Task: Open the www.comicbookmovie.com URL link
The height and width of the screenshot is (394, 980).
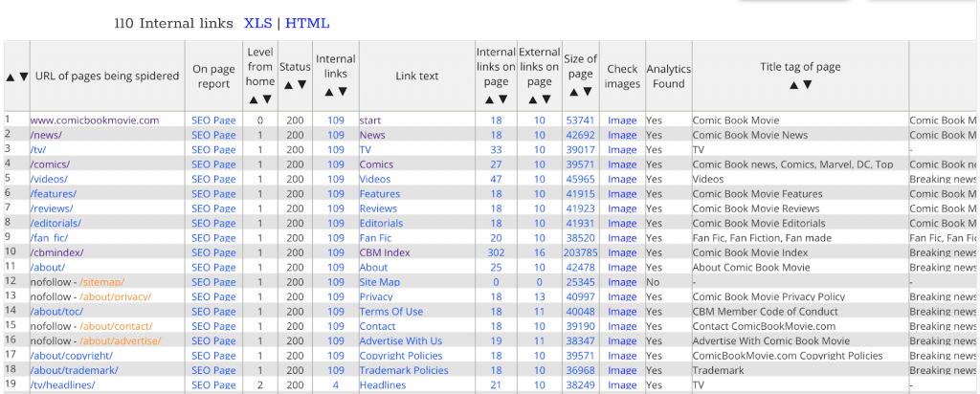Action: pos(95,120)
